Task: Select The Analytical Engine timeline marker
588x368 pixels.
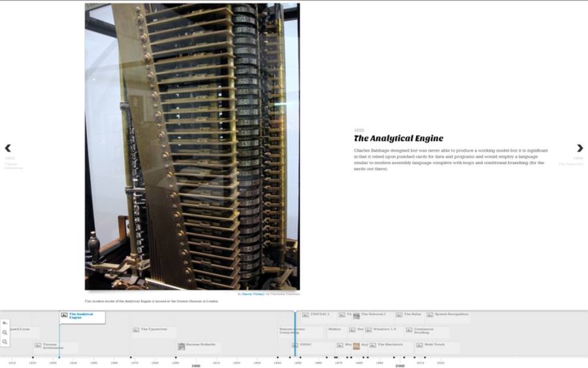Action: (x=82, y=318)
